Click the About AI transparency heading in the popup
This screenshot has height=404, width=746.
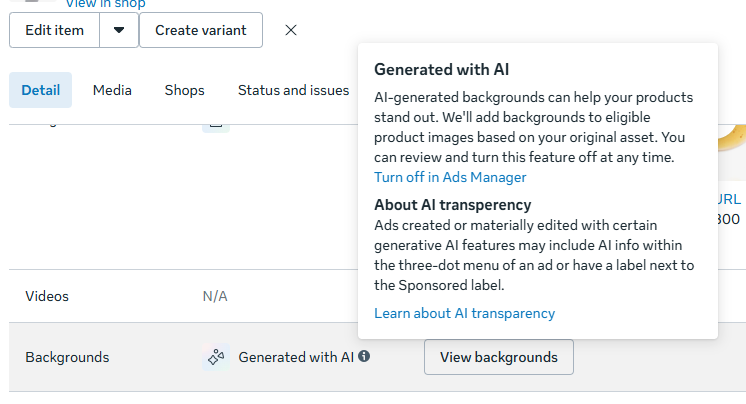click(x=452, y=205)
